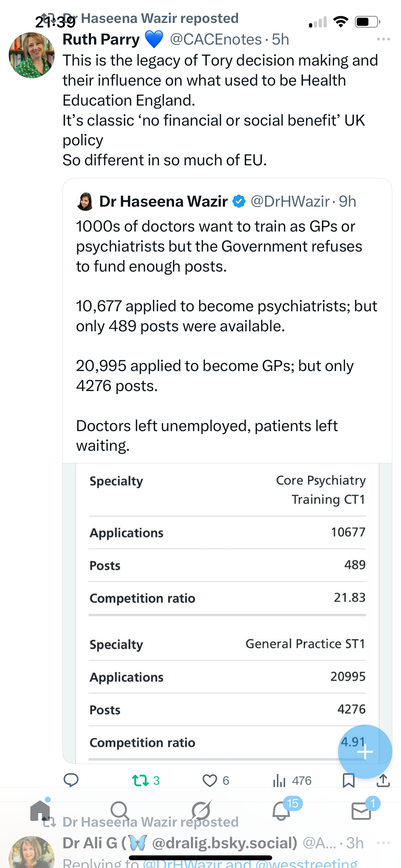This screenshot has height=868, width=401.
Task: Undo the green repost icon
Action: 140,780
